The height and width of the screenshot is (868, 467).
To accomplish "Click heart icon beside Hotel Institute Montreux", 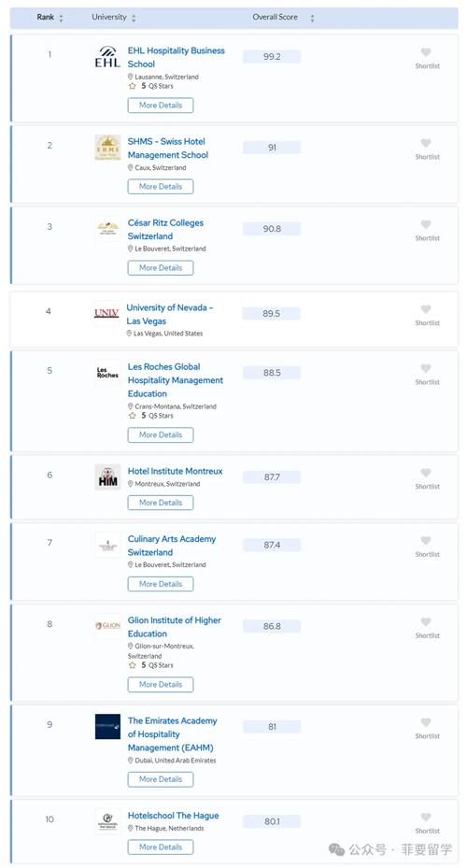I will tap(426, 473).
